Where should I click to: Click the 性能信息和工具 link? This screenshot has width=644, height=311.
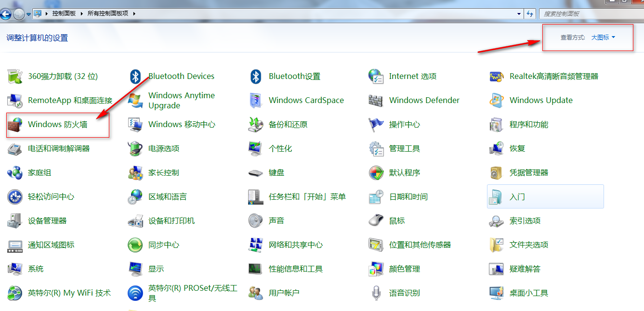296,269
